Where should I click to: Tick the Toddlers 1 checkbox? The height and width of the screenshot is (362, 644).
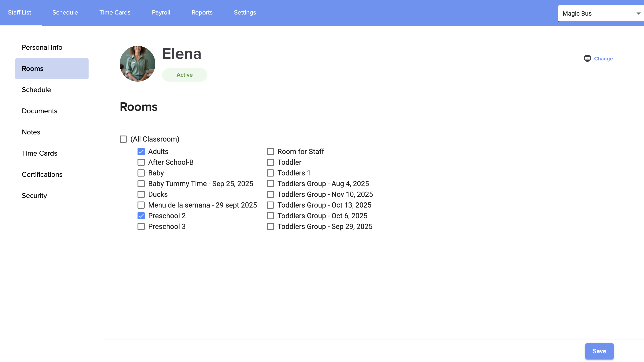[x=270, y=173]
